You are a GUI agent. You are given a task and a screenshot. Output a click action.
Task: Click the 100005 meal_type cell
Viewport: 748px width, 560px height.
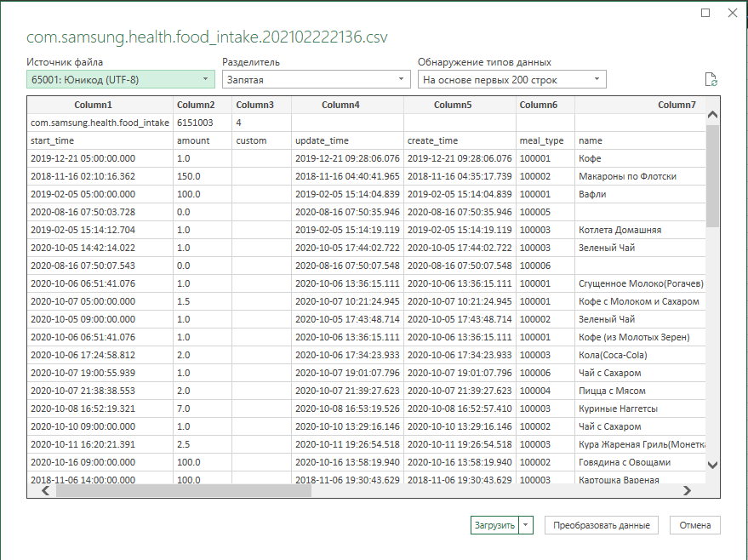coord(545,212)
